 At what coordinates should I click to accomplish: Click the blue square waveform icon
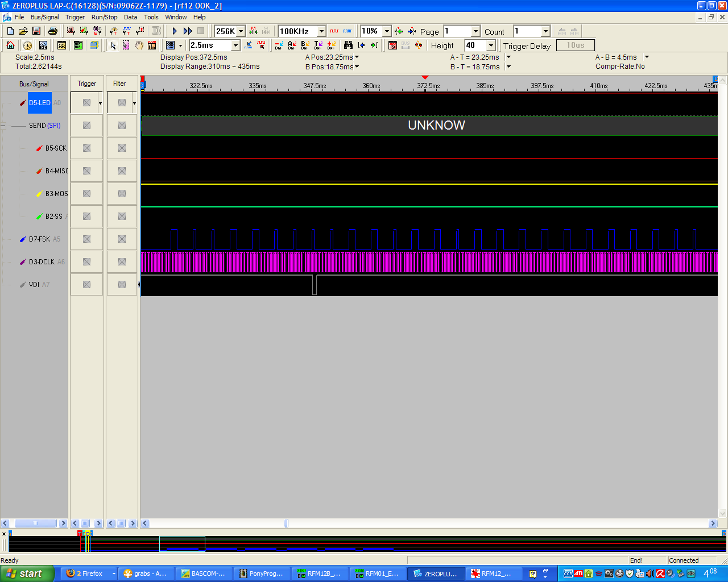pos(347,31)
